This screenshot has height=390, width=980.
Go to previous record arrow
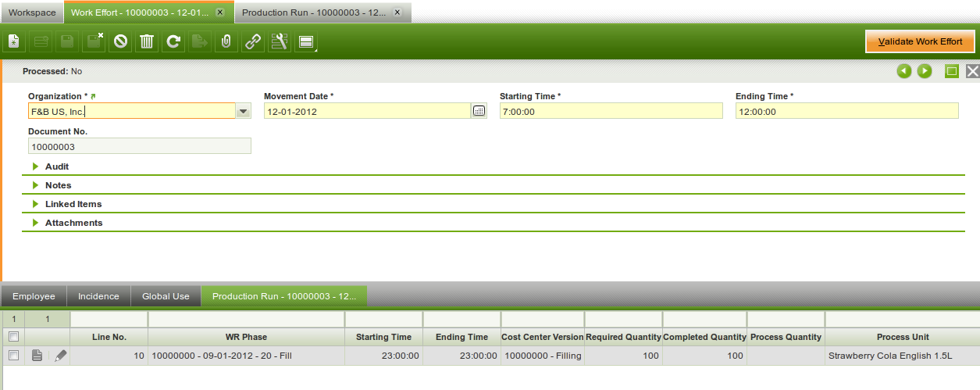(x=904, y=71)
